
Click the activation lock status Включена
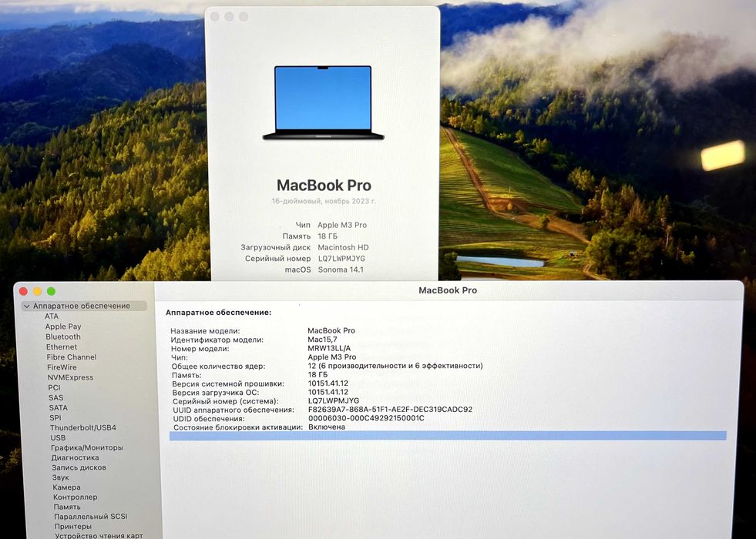pyautogui.click(x=327, y=427)
